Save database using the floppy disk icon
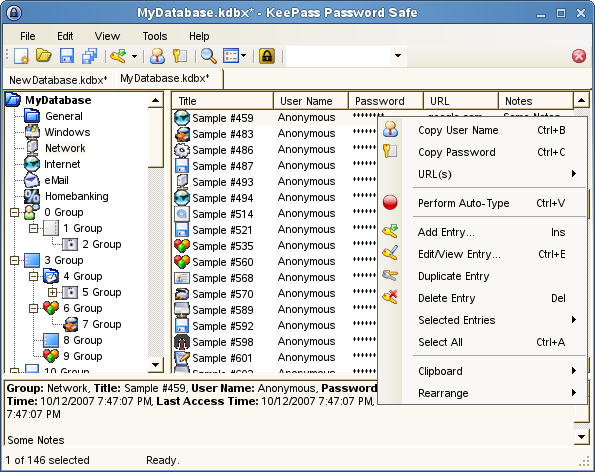Screen dimensions: 595x472 pos(67,56)
